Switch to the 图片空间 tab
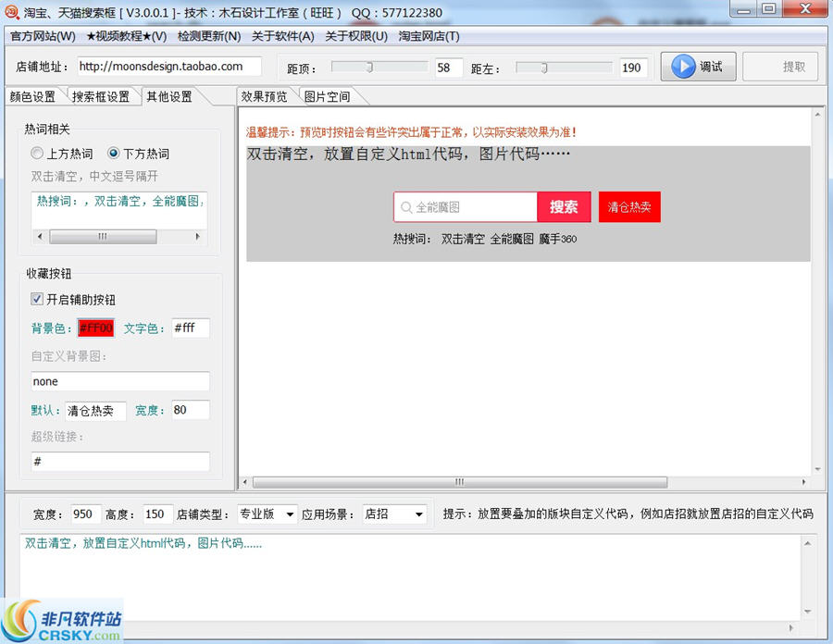Image resolution: width=833 pixels, height=644 pixels. [327, 96]
